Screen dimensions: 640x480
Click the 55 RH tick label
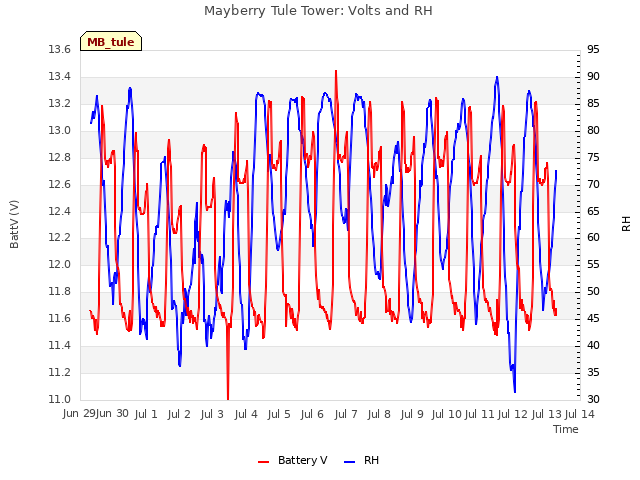pyautogui.click(x=593, y=264)
